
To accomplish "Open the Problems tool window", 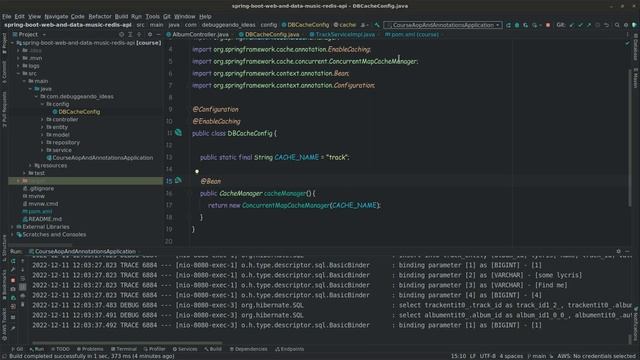I will [90, 349].
